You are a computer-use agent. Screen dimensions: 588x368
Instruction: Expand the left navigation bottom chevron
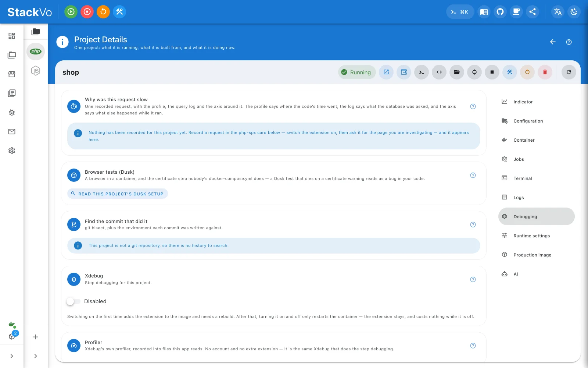click(12, 356)
